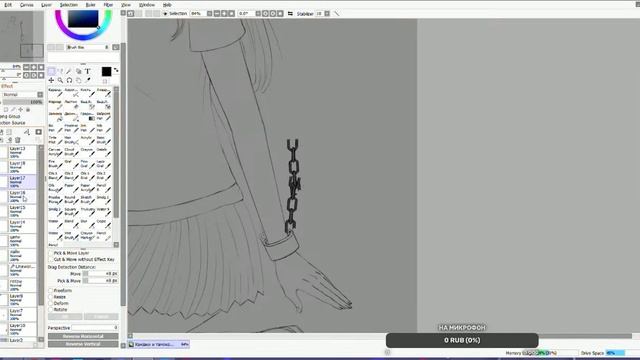Image resolution: width=640 pixels, height=360 pixels.
Task: Select the magic wand tool
Action: click(x=69, y=71)
